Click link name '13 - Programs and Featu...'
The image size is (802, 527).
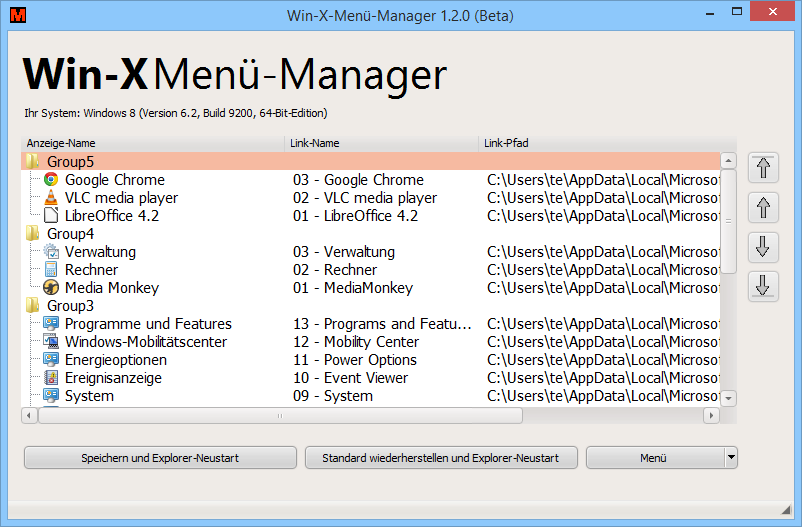382,323
